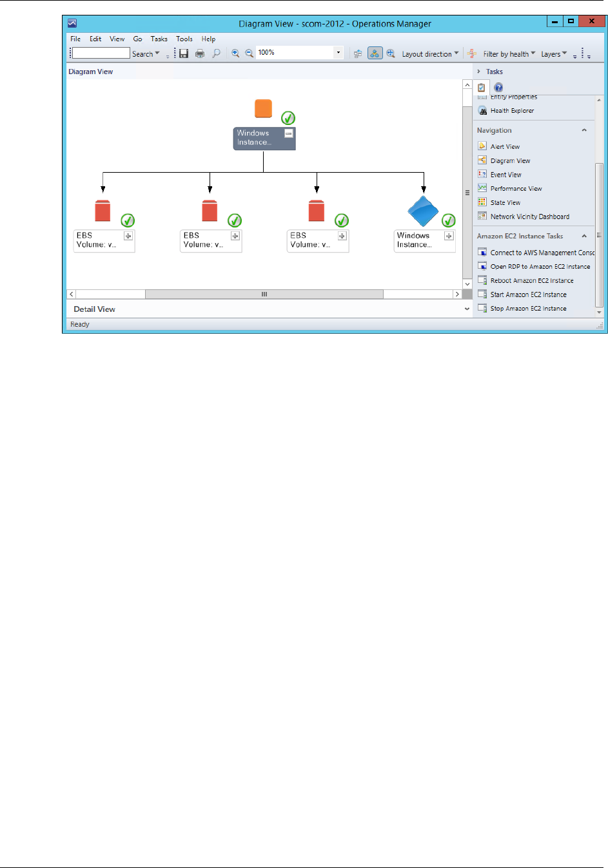Viewport: 608px width, 868px height.
Task: Click the diagram scroll right arrow
Action: click(457, 294)
